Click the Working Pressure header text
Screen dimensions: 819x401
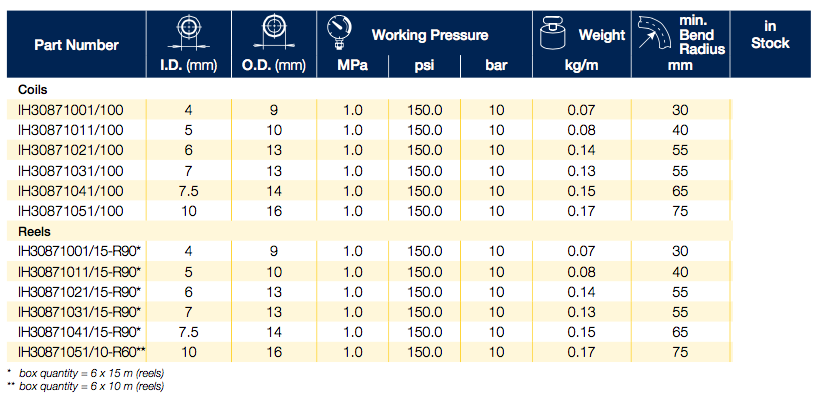[x=430, y=35]
